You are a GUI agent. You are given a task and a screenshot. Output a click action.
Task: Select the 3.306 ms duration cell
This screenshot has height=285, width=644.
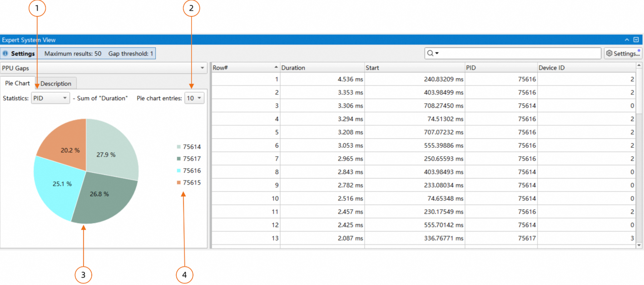point(322,105)
